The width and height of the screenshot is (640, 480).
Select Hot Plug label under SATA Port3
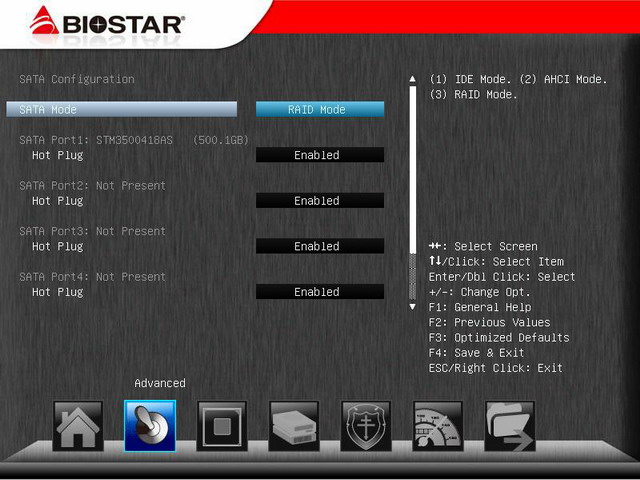[58, 247]
